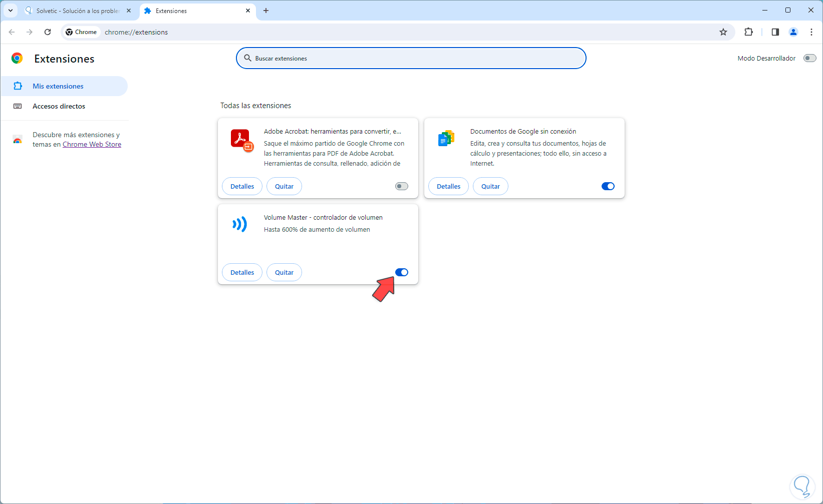Close the Extensiones tab
Image resolution: width=823 pixels, height=504 pixels.
pyautogui.click(x=248, y=11)
